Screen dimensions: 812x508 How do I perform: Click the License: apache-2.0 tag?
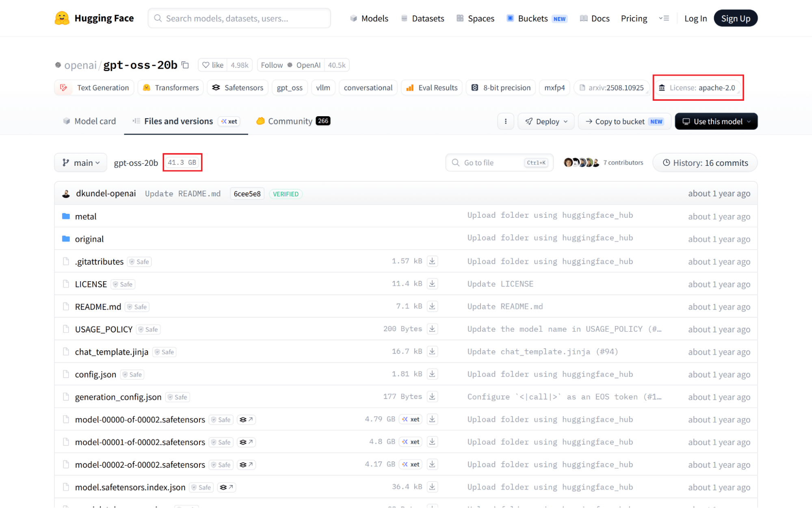[698, 88]
